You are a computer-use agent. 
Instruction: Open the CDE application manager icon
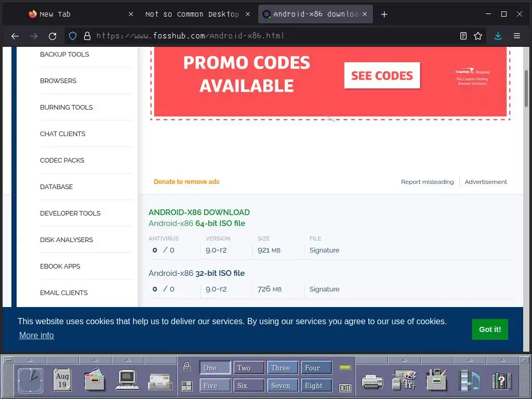pyautogui.click(x=436, y=379)
